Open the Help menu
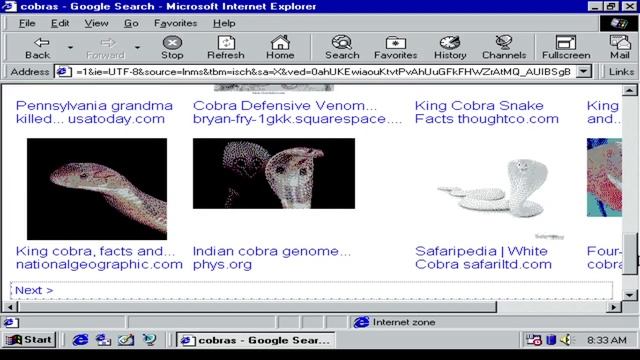 click(x=224, y=23)
